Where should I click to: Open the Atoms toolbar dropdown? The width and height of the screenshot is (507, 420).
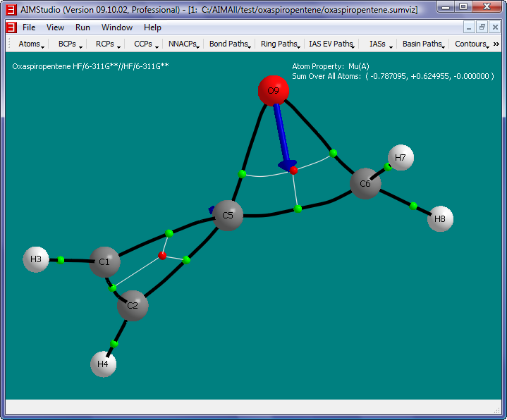tap(31, 44)
